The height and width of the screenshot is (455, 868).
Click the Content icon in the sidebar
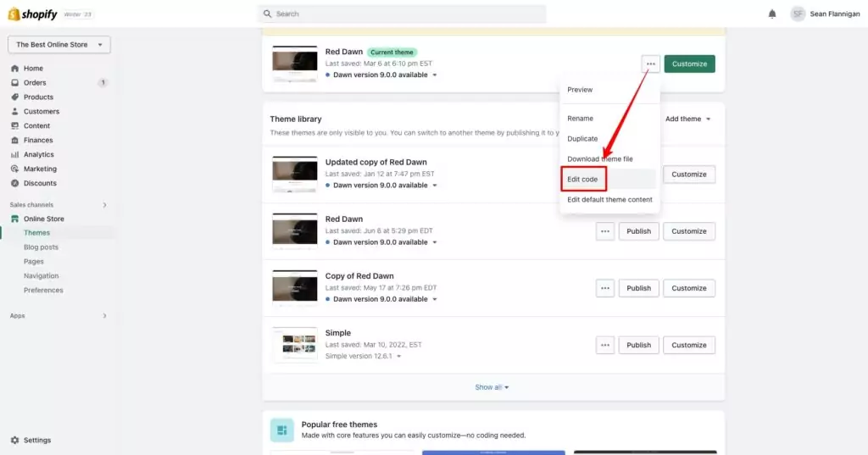(x=15, y=125)
